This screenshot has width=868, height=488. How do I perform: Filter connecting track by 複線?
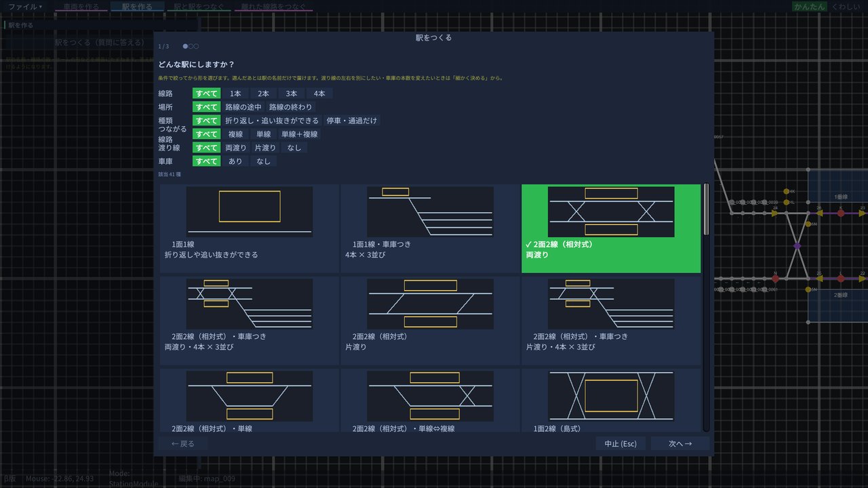pos(235,134)
